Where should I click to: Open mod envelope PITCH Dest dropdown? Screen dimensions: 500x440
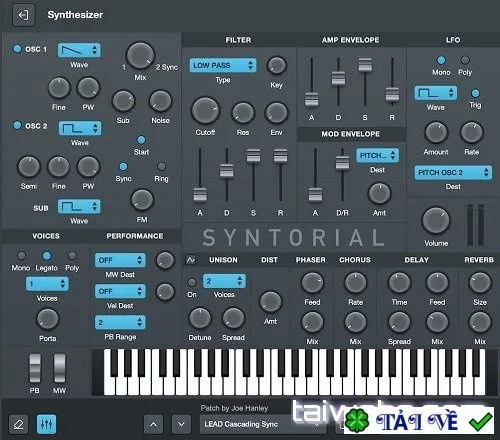point(377,156)
